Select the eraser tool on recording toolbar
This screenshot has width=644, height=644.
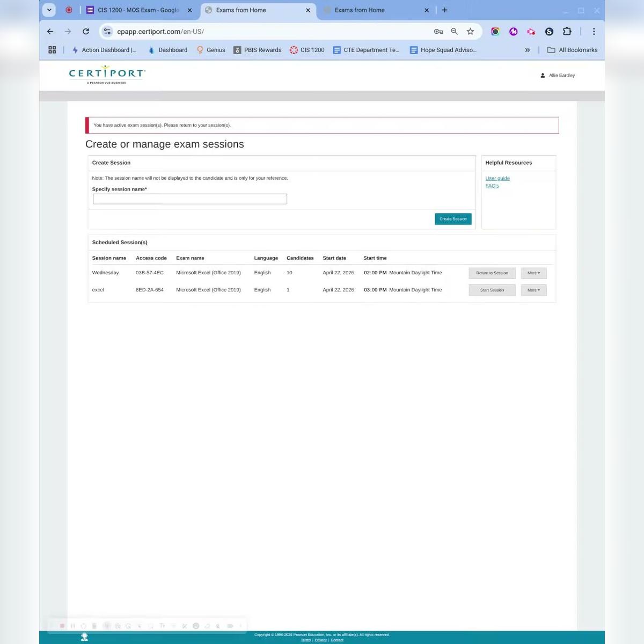(207, 626)
